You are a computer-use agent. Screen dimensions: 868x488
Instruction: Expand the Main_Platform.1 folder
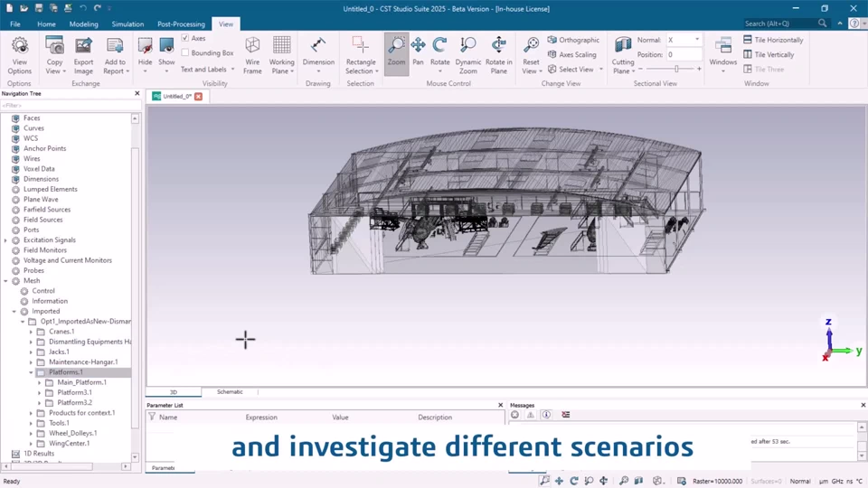39,382
